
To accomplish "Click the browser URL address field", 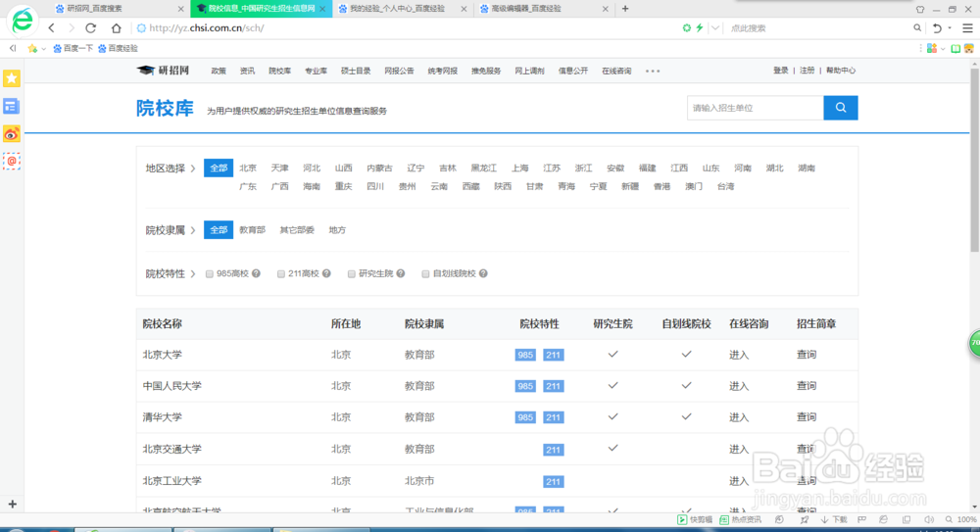I will [x=407, y=28].
